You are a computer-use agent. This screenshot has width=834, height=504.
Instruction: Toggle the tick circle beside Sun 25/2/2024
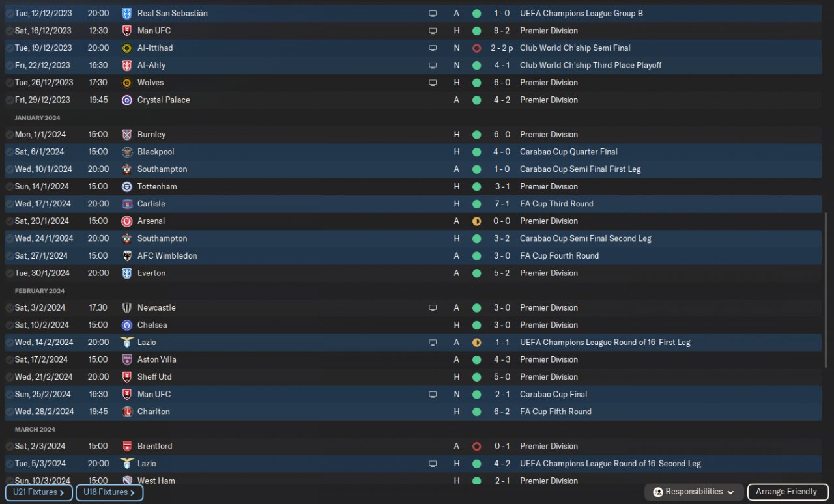[9, 395]
